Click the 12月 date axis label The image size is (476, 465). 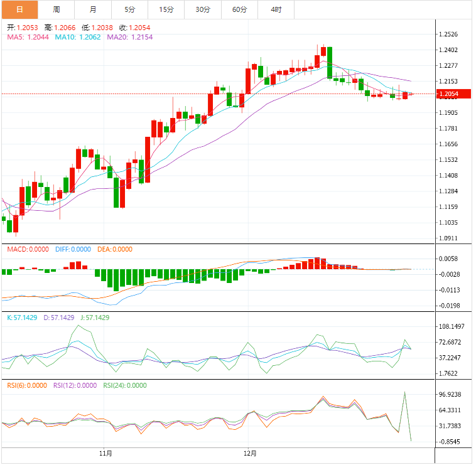tap(249, 453)
